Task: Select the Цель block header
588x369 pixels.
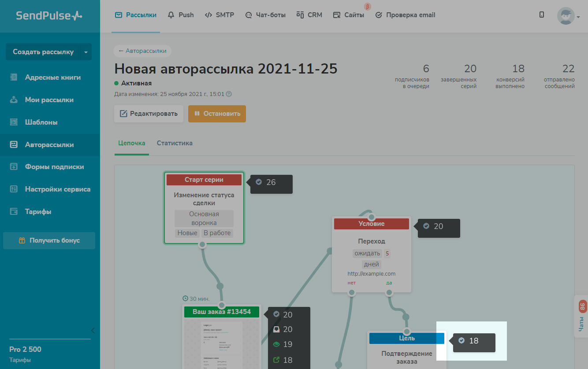Action: (x=407, y=338)
